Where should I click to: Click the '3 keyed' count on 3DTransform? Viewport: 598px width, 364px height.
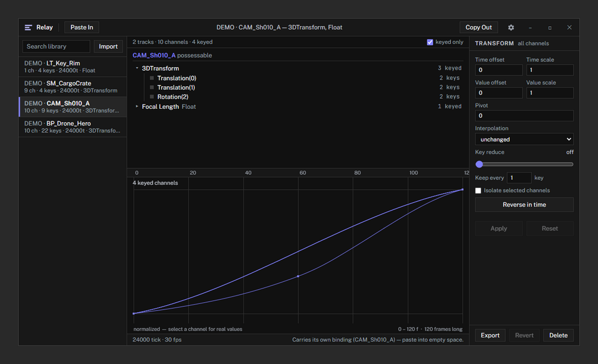coord(450,68)
